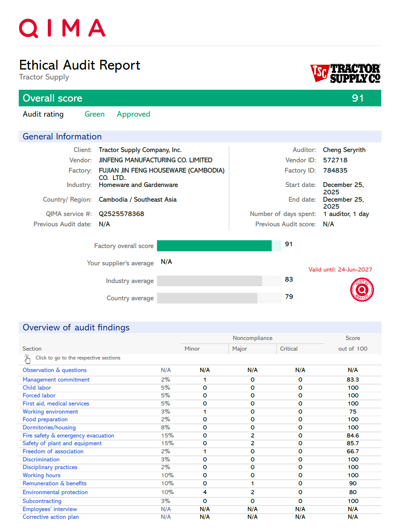Viewport: 400px width, 532px height.
Task: Open the Observation & questions section
Action: pyautogui.click(x=55, y=370)
